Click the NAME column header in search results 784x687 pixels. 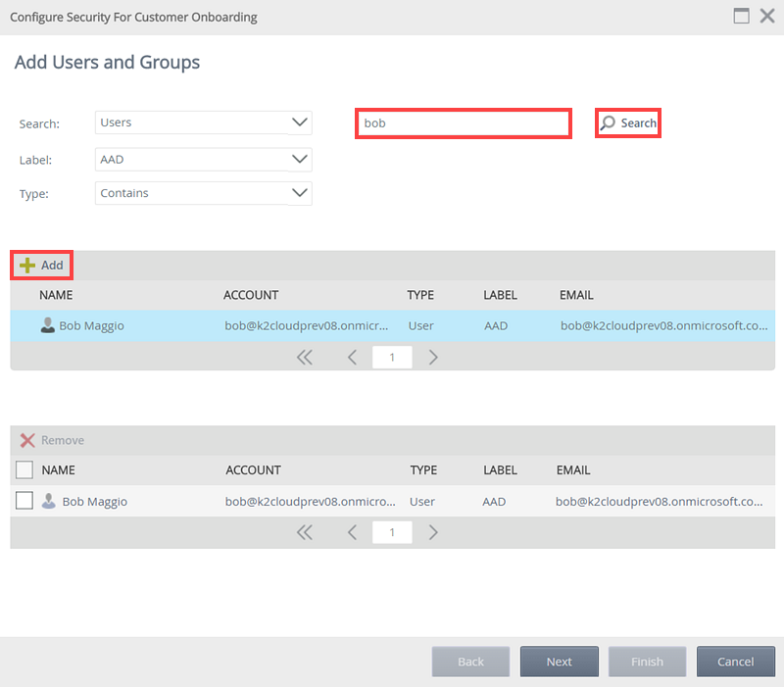pyautogui.click(x=56, y=295)
